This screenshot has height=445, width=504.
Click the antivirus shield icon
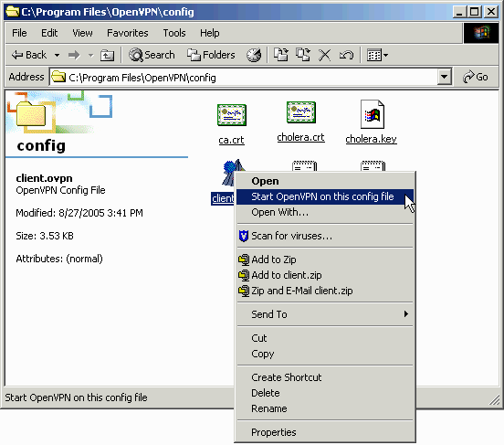point(244,236)
